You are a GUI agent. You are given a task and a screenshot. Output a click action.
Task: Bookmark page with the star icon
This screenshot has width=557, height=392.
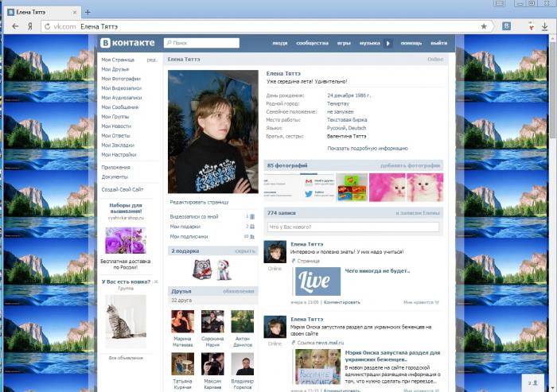[x=484, y=26]
